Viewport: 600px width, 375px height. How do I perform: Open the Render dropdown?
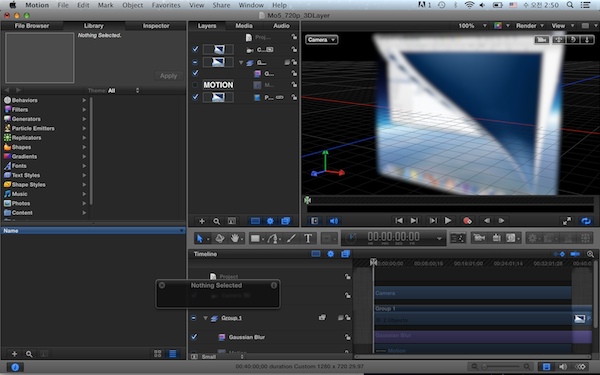[529, 26]
